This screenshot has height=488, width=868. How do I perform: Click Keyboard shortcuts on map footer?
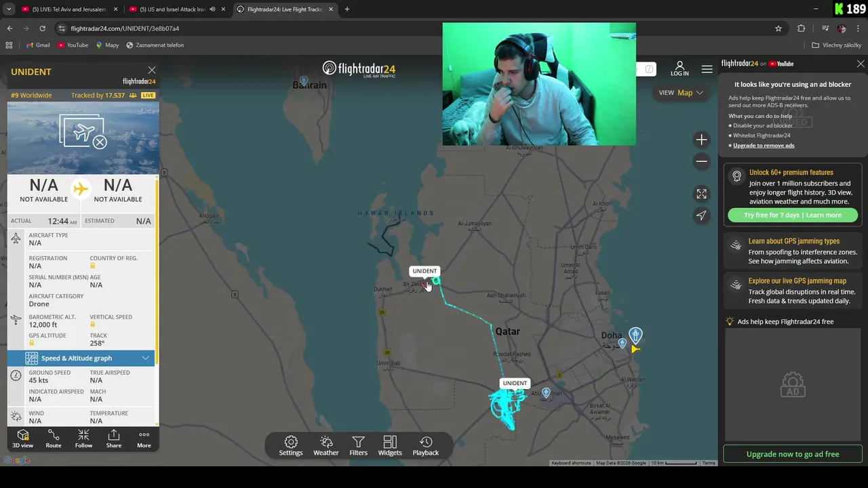[x=571, y=463]
